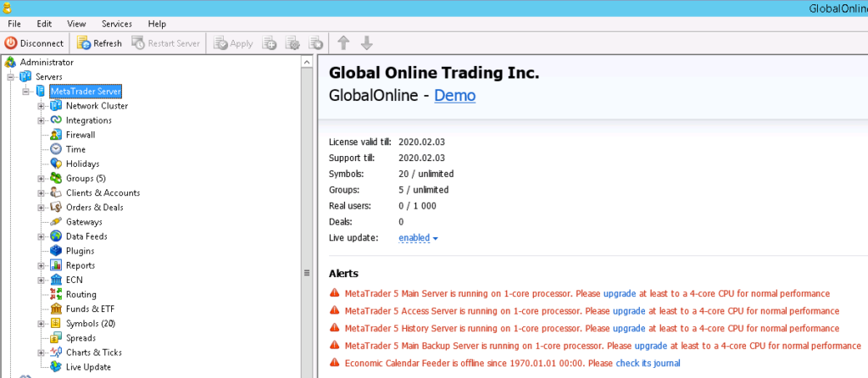Viewport: 868px width, 378px height.
Task: Expand the Reports node
Action: 41,265
